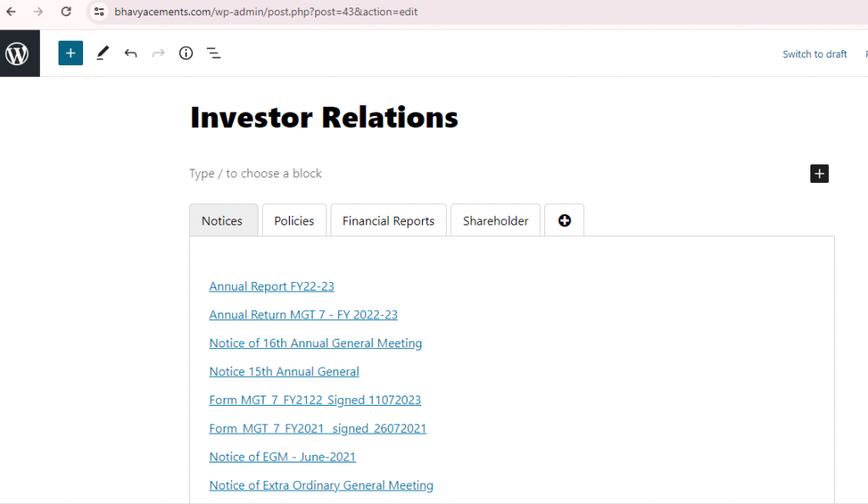Open the block inserter plus button

[x=70, y=53]
